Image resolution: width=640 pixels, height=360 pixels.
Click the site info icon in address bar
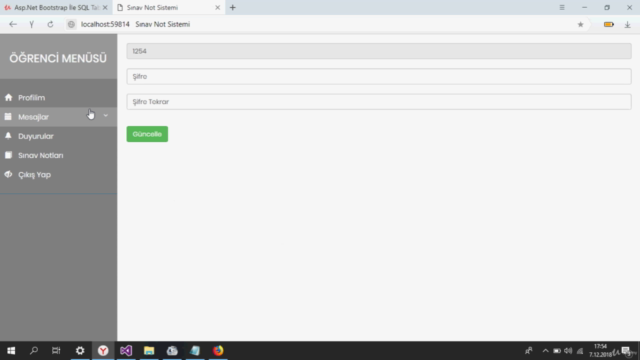pyautogui.click(x=71, y=24)
